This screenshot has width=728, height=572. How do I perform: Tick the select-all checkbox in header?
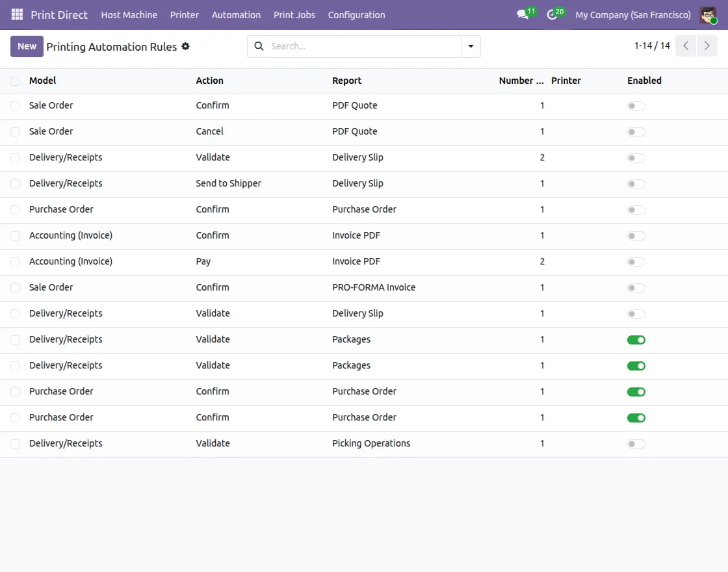(15, 81)
